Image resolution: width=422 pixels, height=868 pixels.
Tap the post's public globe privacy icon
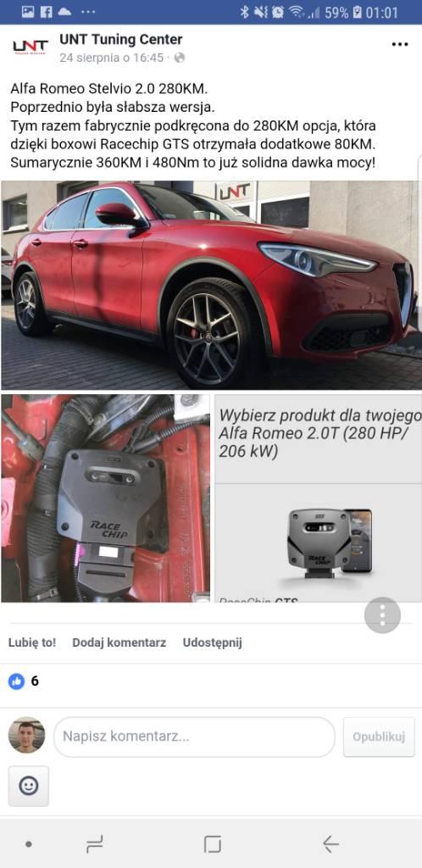(x=179, y=58)
